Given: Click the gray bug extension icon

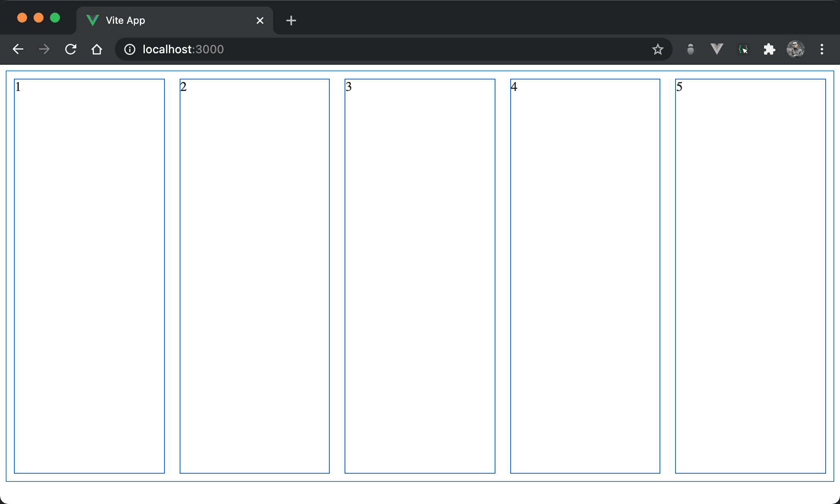Looking at the screenshot, I should pos(691,50).
